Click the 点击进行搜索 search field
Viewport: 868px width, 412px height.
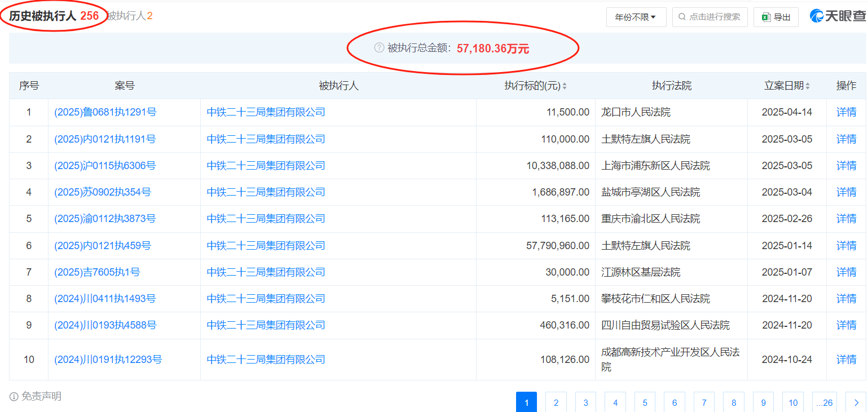(710, 17)
